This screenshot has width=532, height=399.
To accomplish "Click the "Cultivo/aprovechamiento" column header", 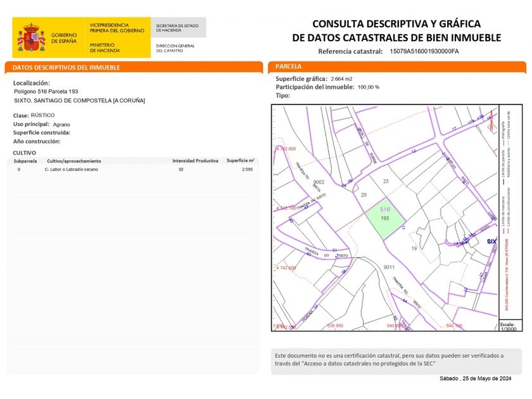I will coord(74,161).
